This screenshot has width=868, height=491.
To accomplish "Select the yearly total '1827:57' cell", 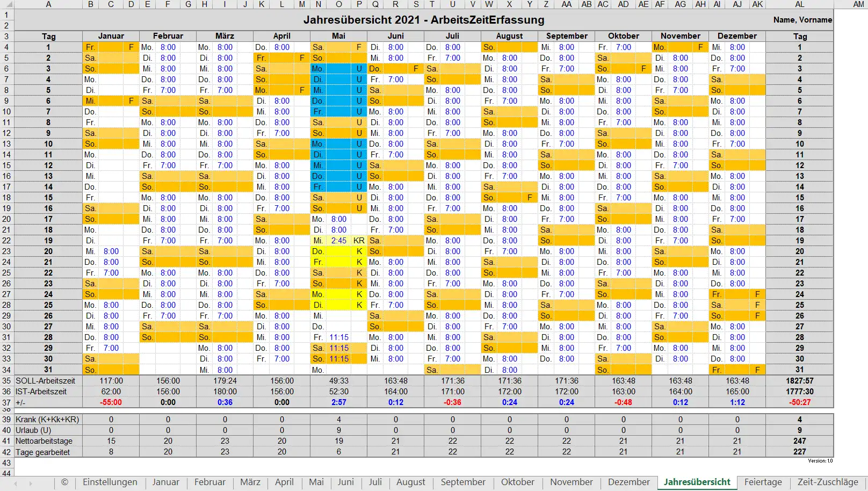I will pos(800,381).
